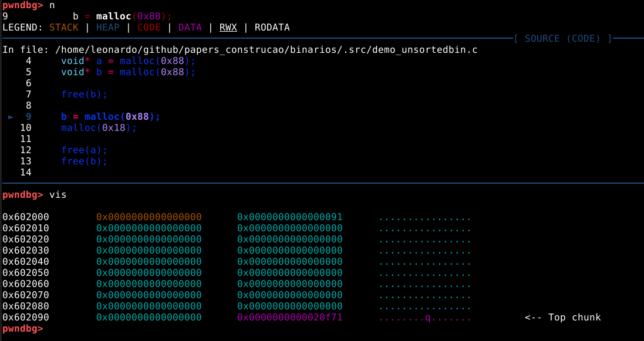Click the highlighted b = malloc(0x88); source line
The width and height of the screenshot is (644, 341).
(x=110, y=117)
